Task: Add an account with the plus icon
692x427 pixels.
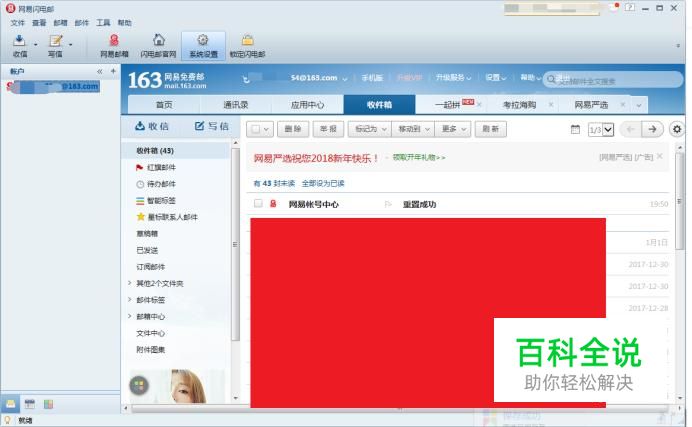Action: point(113,71)
